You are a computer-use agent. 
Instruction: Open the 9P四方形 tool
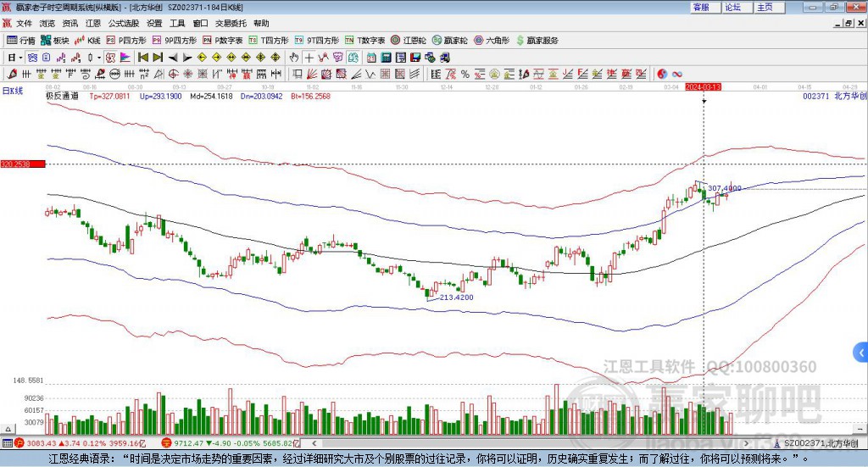[175, 41]
